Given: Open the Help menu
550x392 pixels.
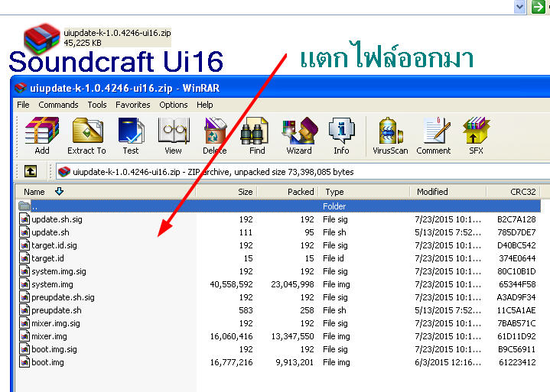Looking at the screenshot, I should coord(204,105).
